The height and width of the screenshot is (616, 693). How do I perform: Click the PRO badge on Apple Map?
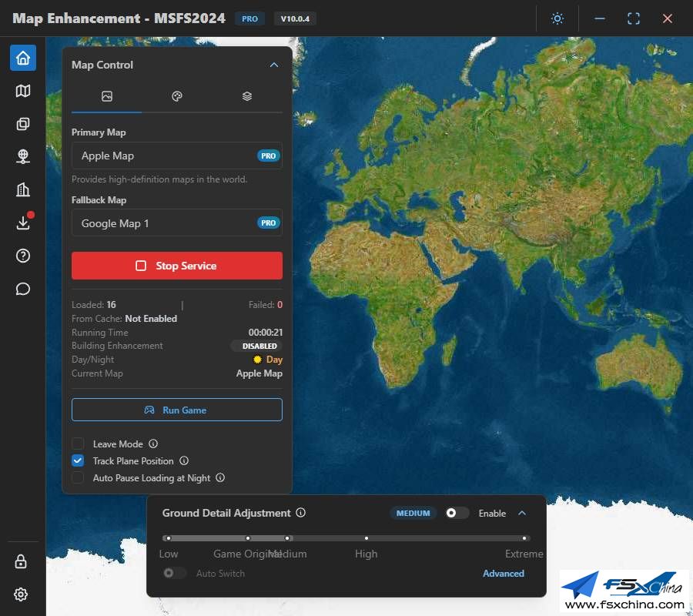[268, 156]
